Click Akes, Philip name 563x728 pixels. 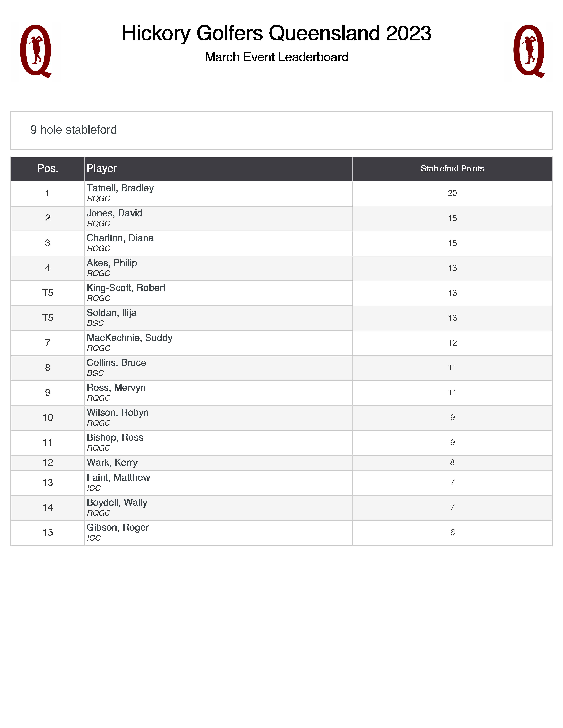click(112, 263)
